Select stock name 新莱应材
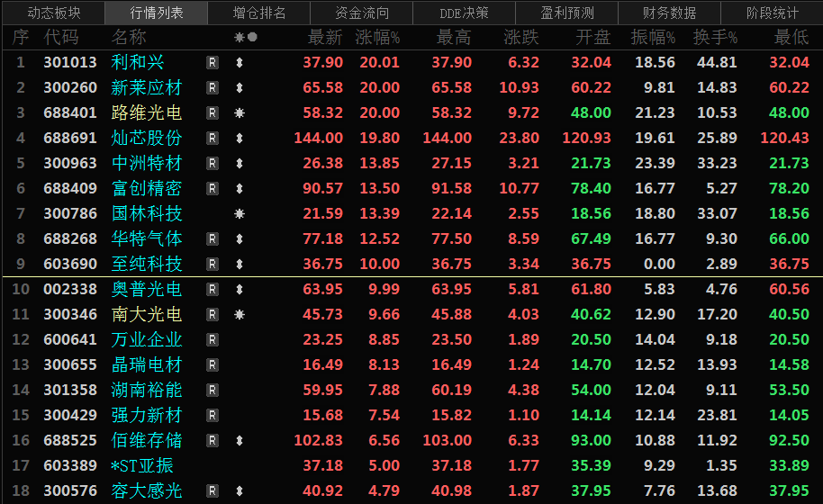This screenshot has height=504, width=823. pyautogui.click(x=147, y=87)
